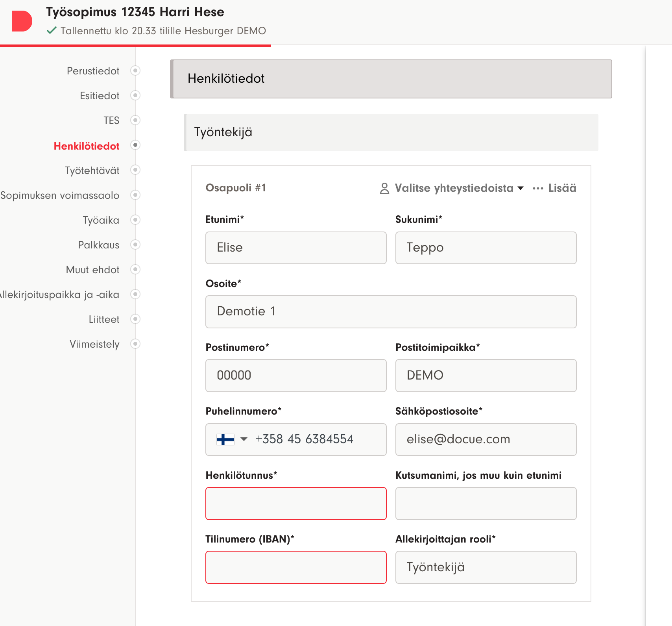Screen dimensions: 672x626
Task: Select the Viimeistely step circle marker
Action: 135,344
